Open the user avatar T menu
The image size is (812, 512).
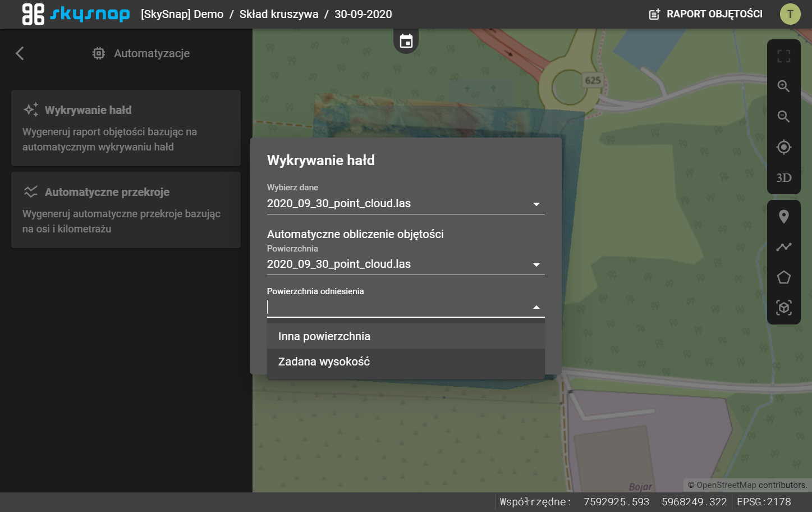click(x=790, y=14)
